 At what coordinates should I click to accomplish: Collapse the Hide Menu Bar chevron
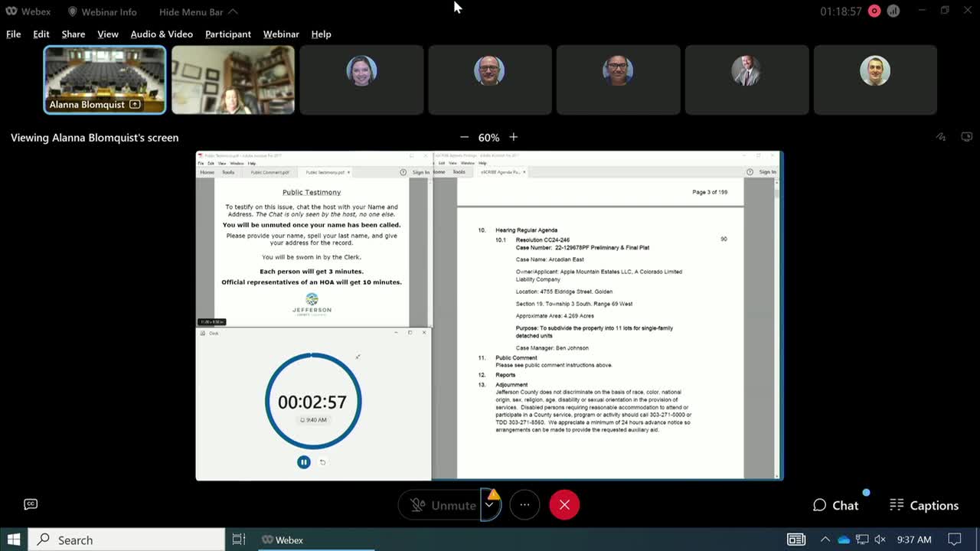tap(233, 11)
